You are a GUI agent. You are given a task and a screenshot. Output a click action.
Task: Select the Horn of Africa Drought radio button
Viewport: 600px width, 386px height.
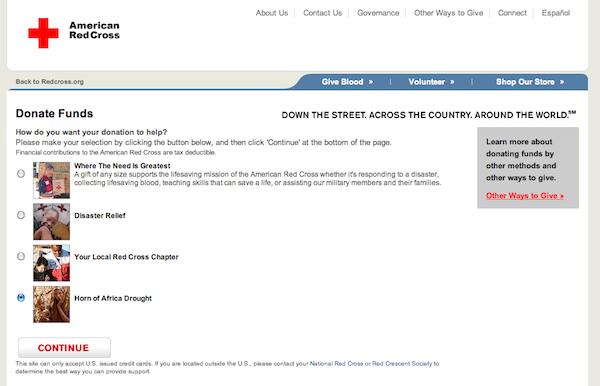tap(21, 298)
